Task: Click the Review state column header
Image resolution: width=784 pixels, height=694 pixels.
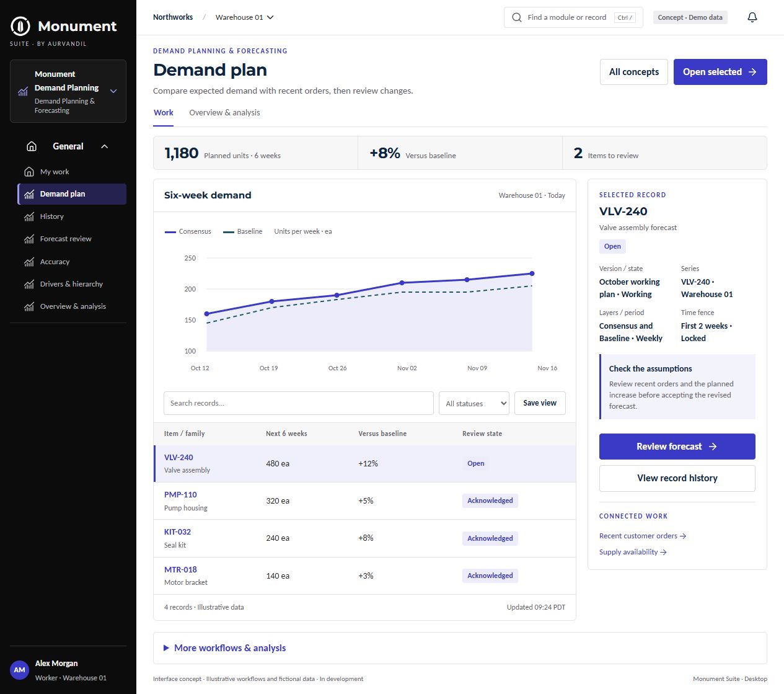Action: [x=482, y=434]
